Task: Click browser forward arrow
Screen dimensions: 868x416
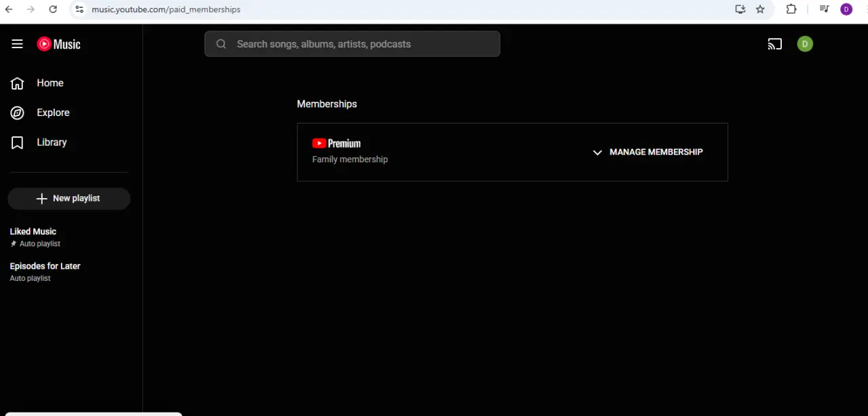Action: [31, 10]
